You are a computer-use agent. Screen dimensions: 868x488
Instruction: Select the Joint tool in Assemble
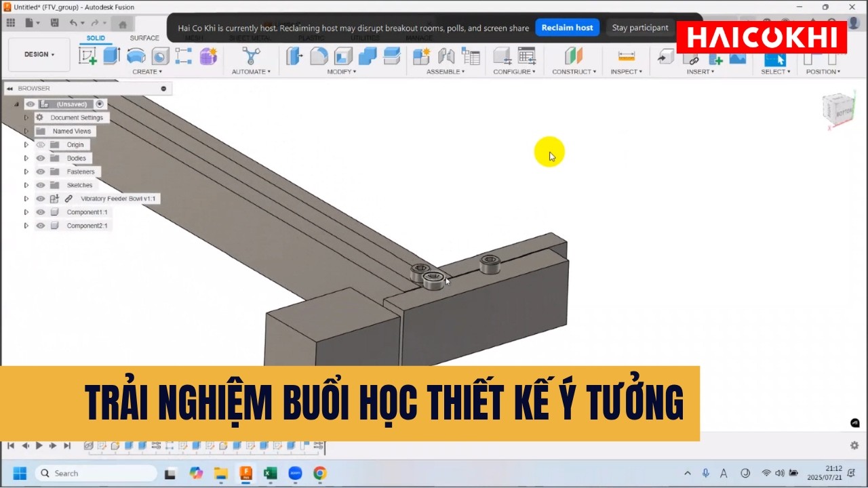pos(446,56)
